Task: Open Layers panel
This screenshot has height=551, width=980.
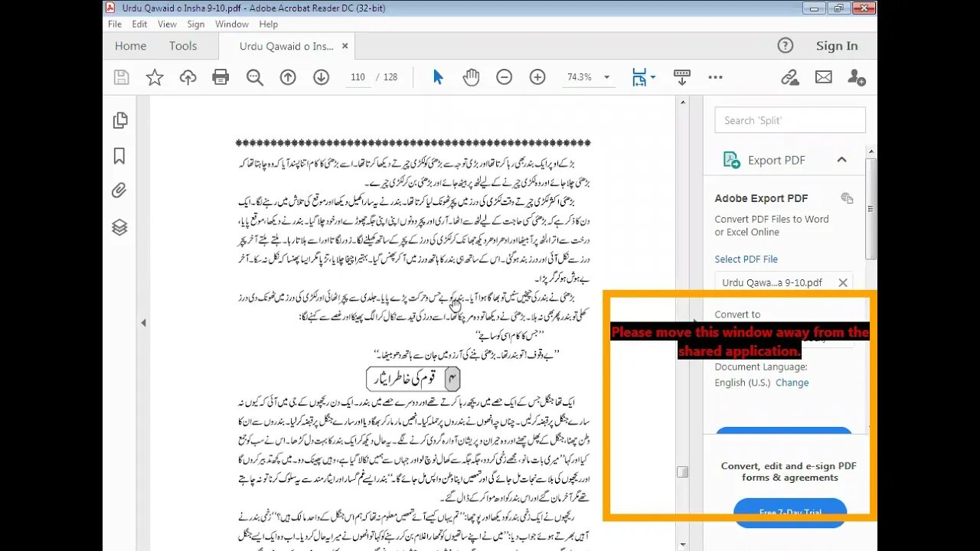Action: click(119, 227)
